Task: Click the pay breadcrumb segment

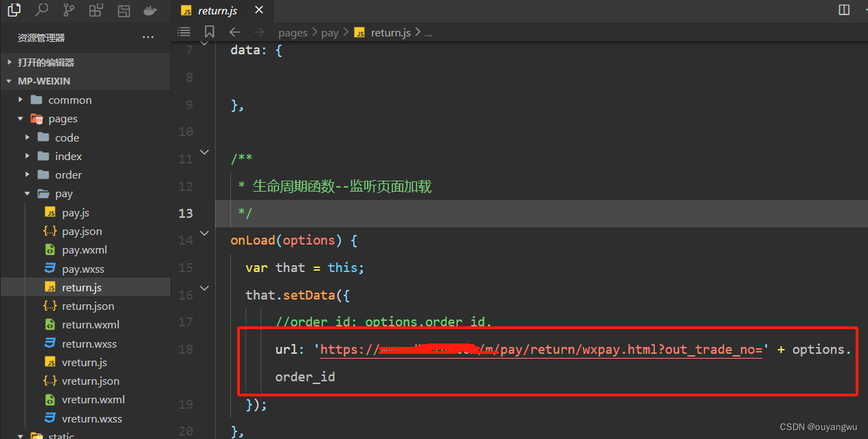Action: [x=330, y=33]
